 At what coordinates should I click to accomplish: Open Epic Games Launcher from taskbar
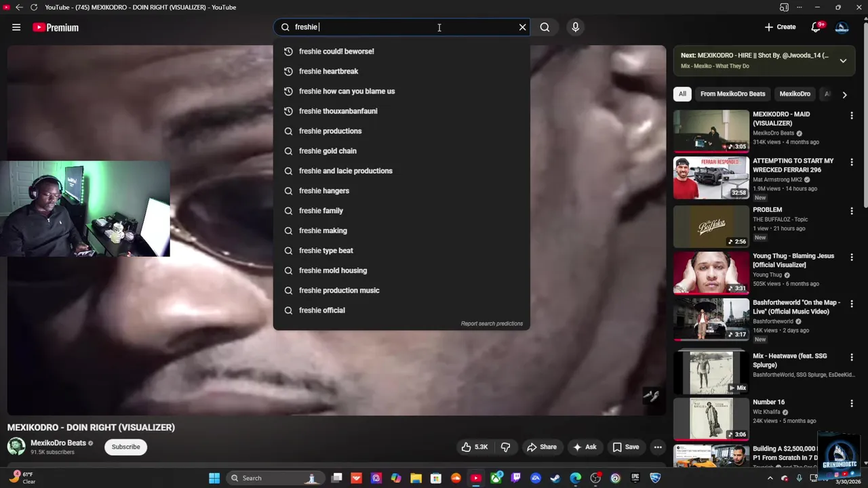(x=635, y=478)
